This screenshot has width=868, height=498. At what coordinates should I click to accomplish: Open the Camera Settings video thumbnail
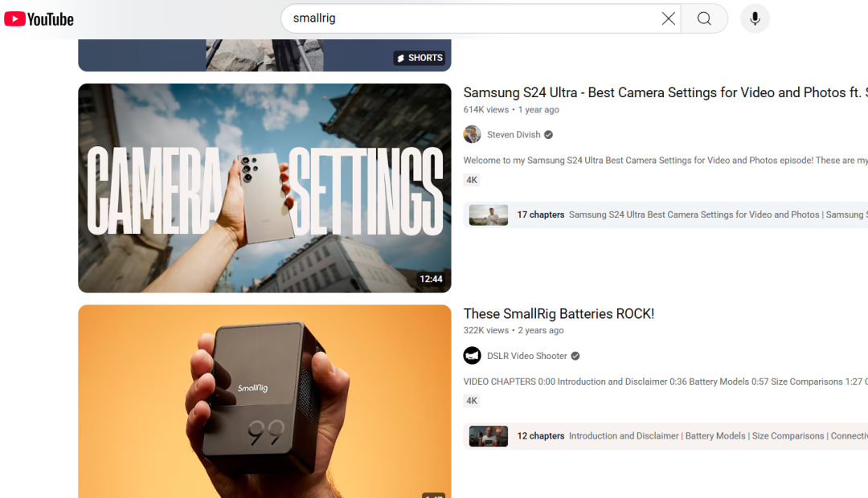click(x=264, y=188)
